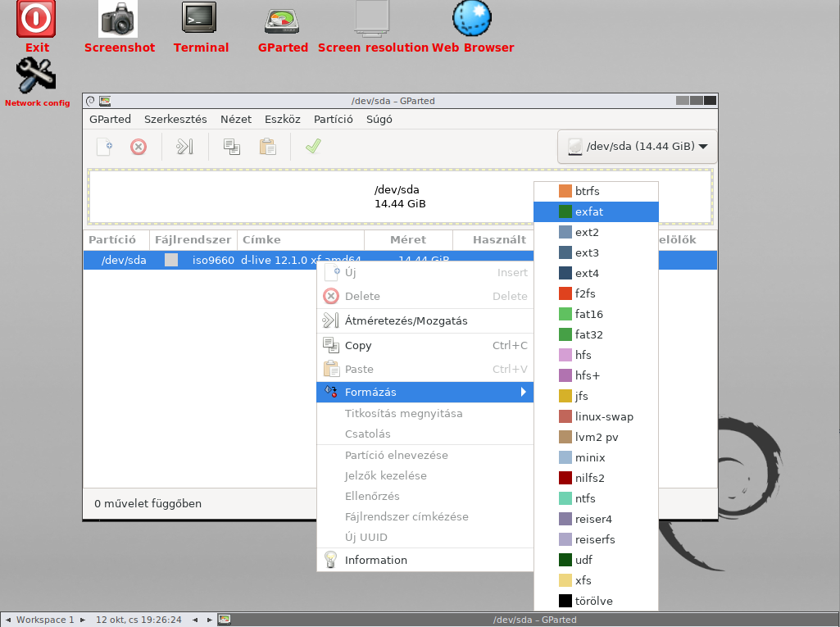Choose Partíció elnevezése in the context menu
This screenshot has height=627, width=840.
(x=425, y=455)
